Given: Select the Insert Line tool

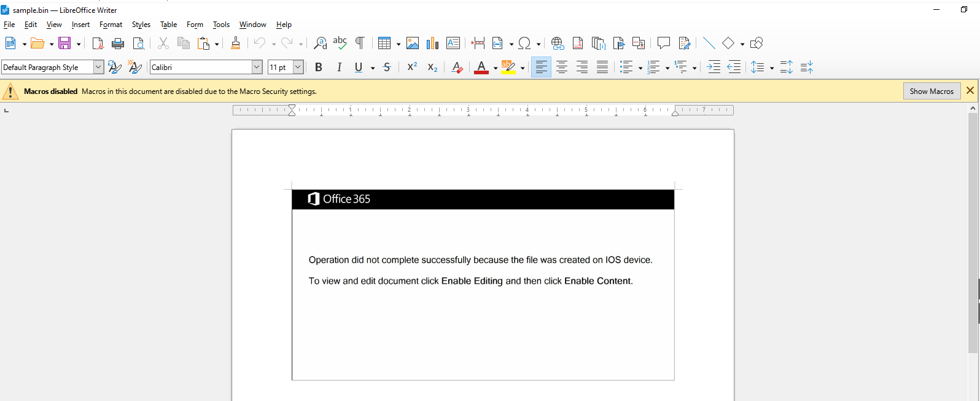Looking at the screenshot, I should (709, 43).
